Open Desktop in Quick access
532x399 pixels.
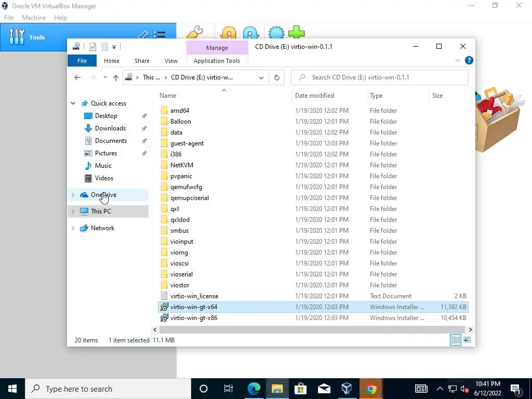(x=106, y=116)
